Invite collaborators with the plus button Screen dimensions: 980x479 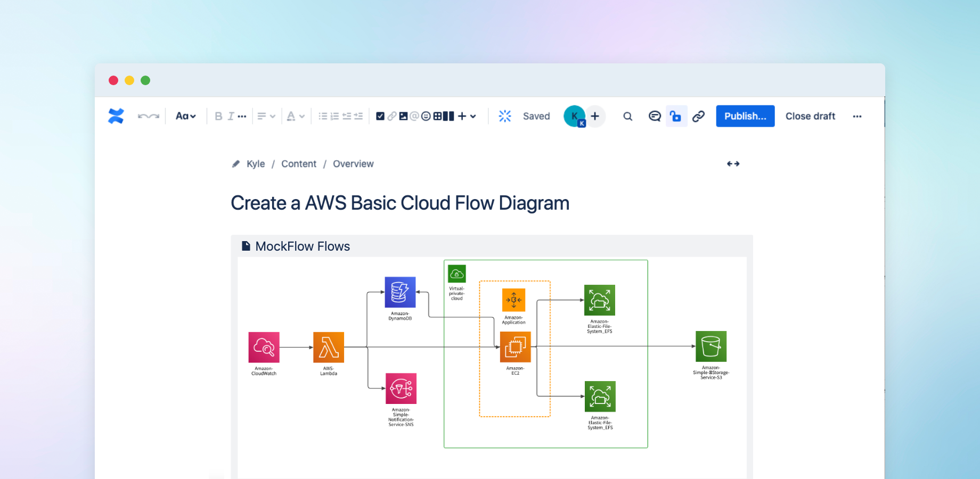595,116
